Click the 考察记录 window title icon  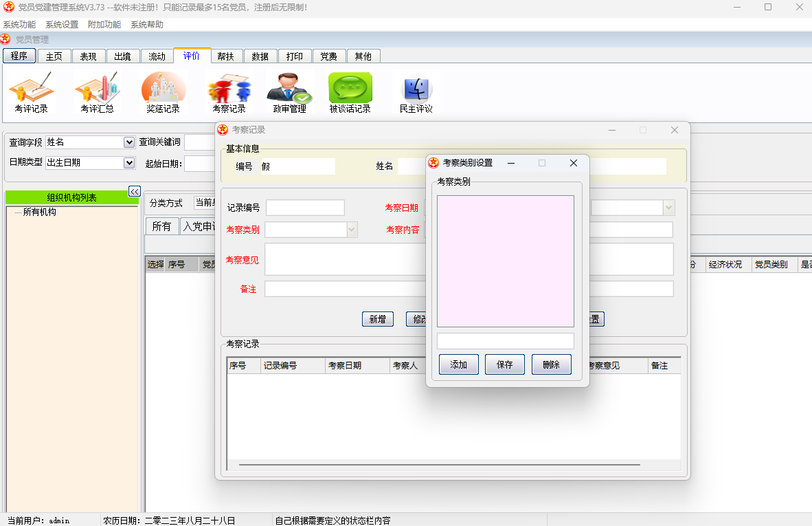tap(223, 129)
